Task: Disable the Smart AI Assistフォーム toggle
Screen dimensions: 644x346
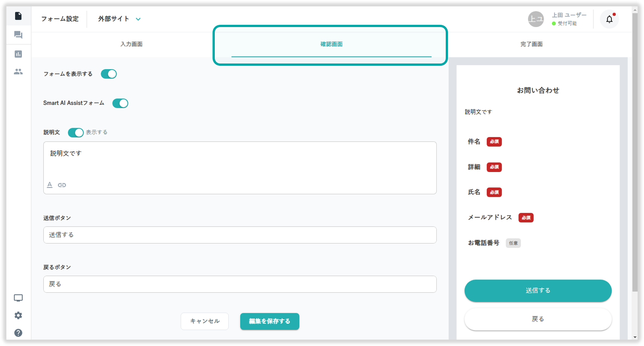Action: (x=120, y=103)
